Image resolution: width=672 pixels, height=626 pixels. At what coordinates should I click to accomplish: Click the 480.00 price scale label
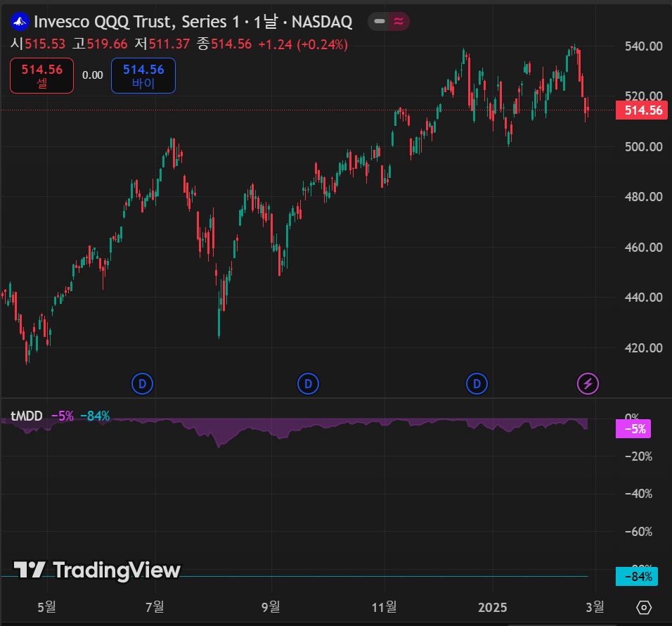click(643, 197)
